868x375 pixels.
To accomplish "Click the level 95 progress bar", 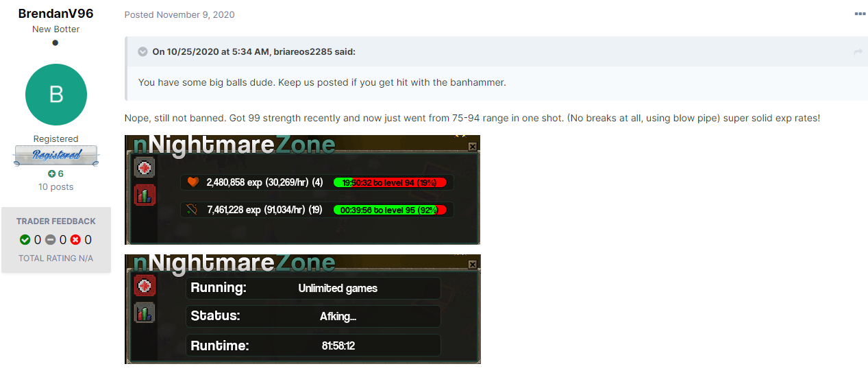I will pos(390,210).
